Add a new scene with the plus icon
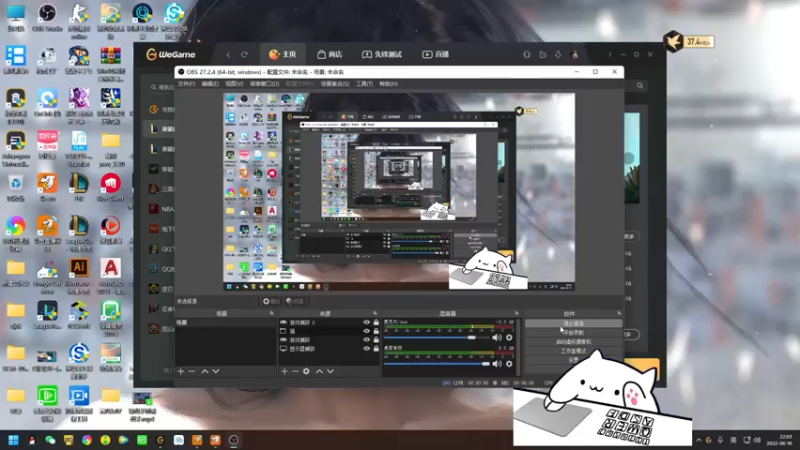This screenshot has height=450, width=800. tap(181, 371)
